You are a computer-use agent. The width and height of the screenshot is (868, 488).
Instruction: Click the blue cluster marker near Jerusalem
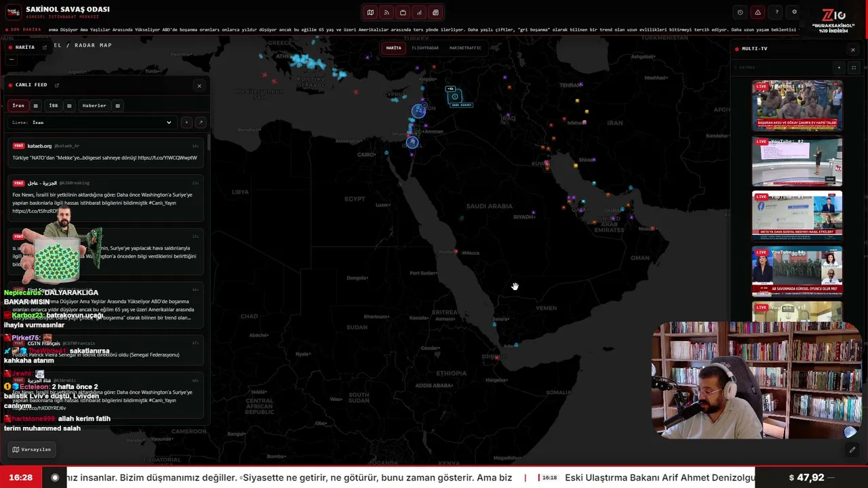412,142
